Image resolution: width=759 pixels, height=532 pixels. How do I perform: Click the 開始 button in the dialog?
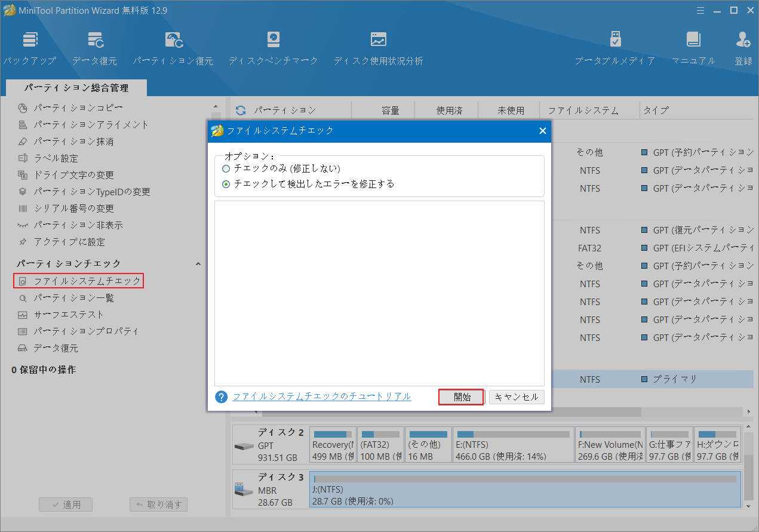click(x=462, y=397)
